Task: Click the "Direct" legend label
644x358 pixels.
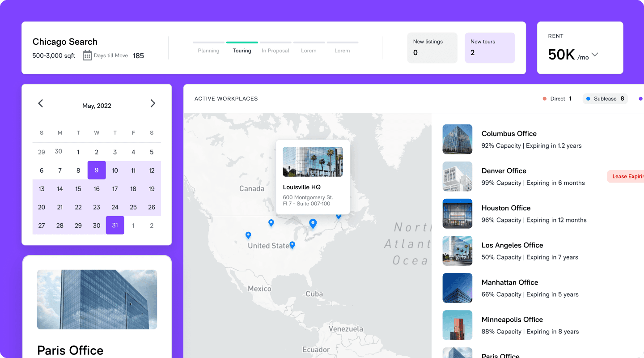Action: pos(558,99)
